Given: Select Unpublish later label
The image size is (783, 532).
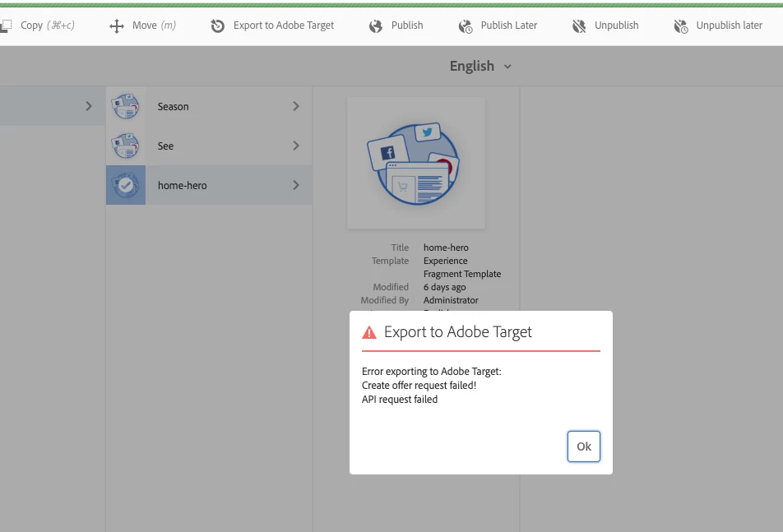Looking at the screenshot, I should [x=729, y=25].
